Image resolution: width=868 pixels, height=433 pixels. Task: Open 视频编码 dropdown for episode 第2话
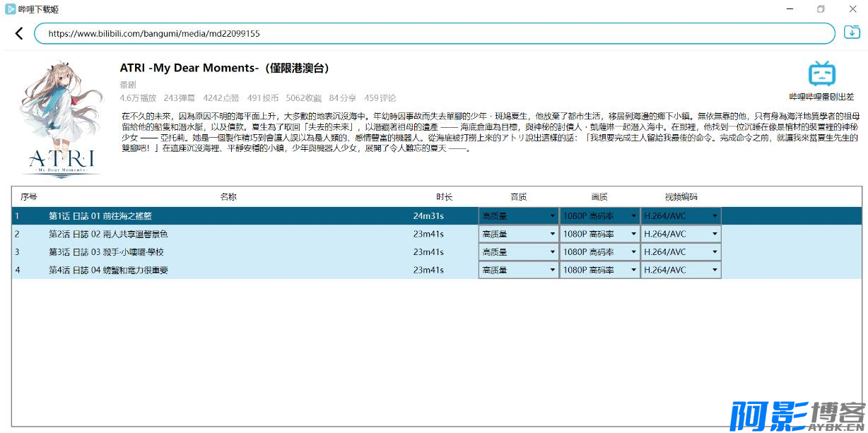(x=681, y=234)
